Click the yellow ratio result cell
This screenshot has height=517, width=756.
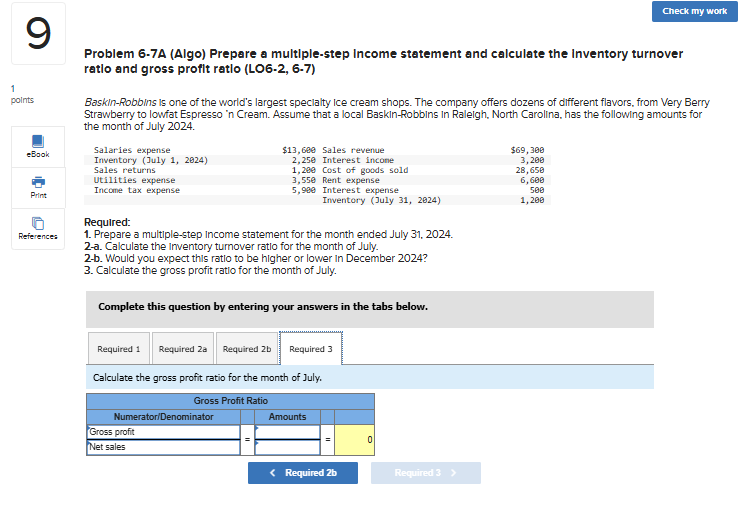tap(354, 440)
